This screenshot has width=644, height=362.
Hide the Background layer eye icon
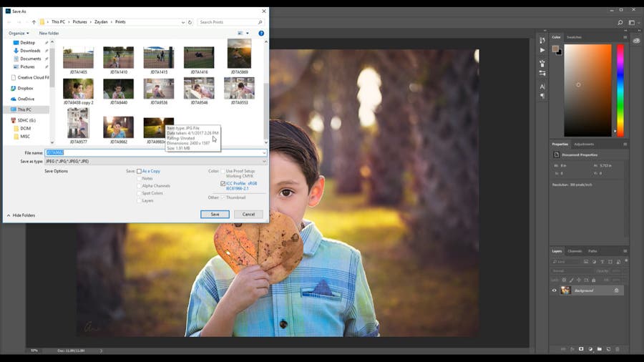[554, 290]
